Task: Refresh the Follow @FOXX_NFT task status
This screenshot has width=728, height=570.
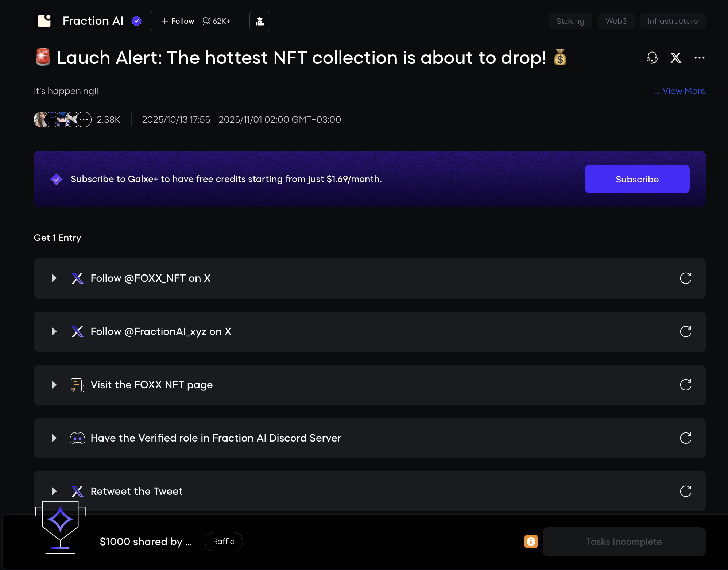Action: (x=685, y=278)
